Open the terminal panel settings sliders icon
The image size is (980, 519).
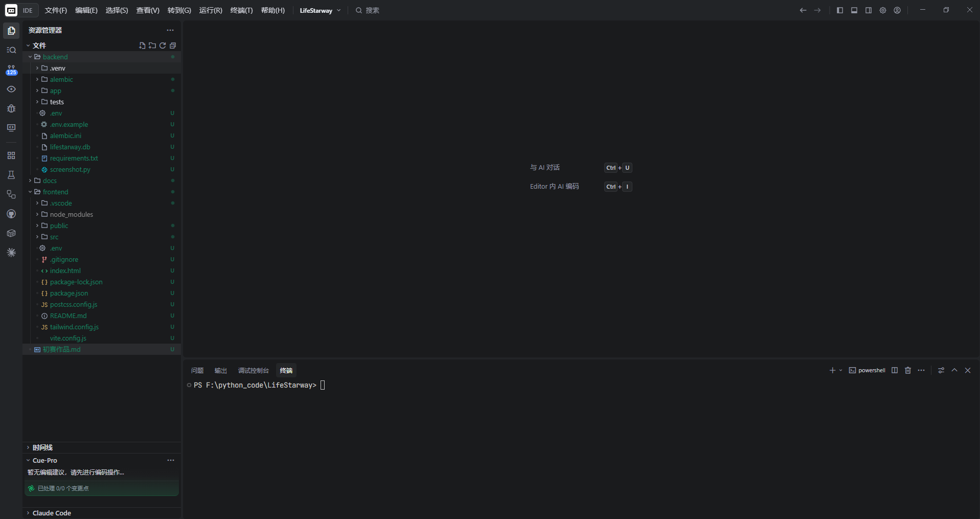coord(941,370)
